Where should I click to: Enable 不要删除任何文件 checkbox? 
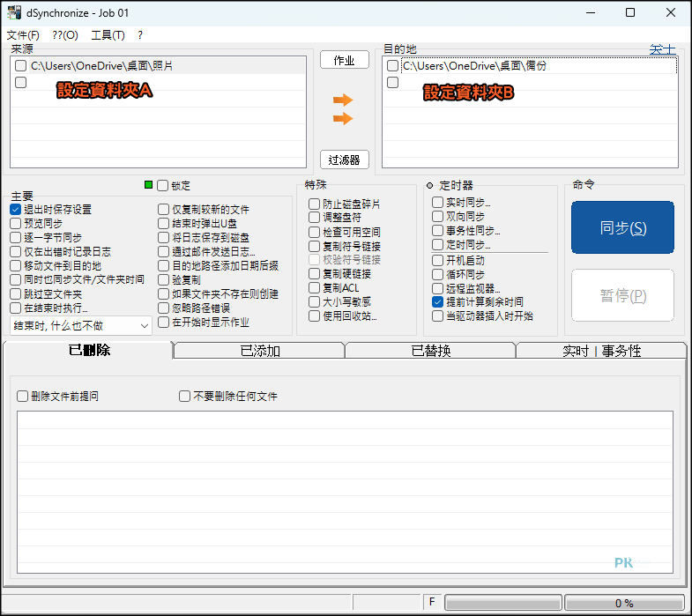pos(185,397)
